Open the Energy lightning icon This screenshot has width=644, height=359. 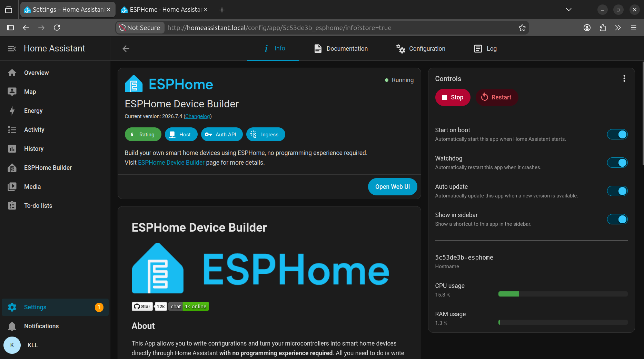click(x=12, y=111)
